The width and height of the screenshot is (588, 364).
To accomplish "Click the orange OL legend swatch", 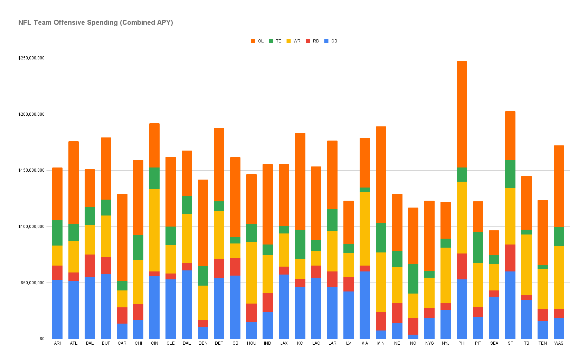I will tap(253, 41).
